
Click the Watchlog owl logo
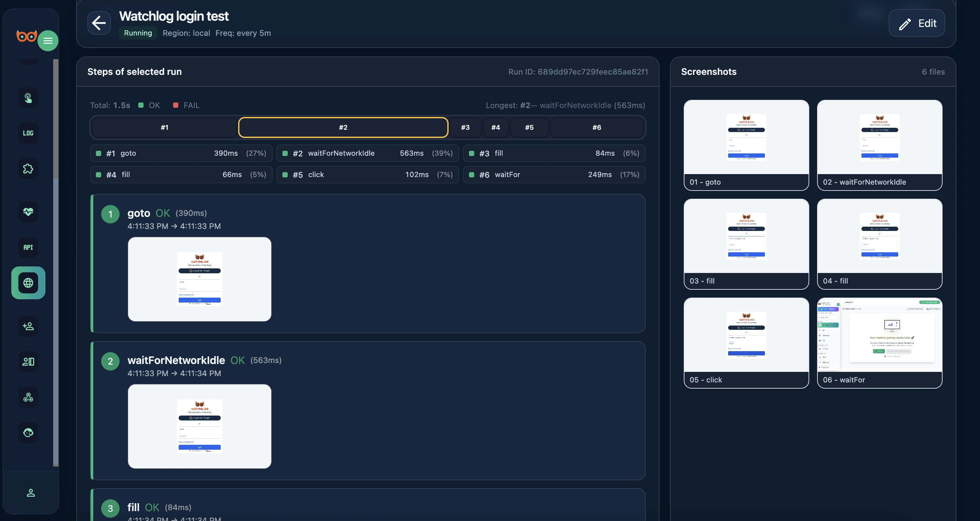[26, 36]
